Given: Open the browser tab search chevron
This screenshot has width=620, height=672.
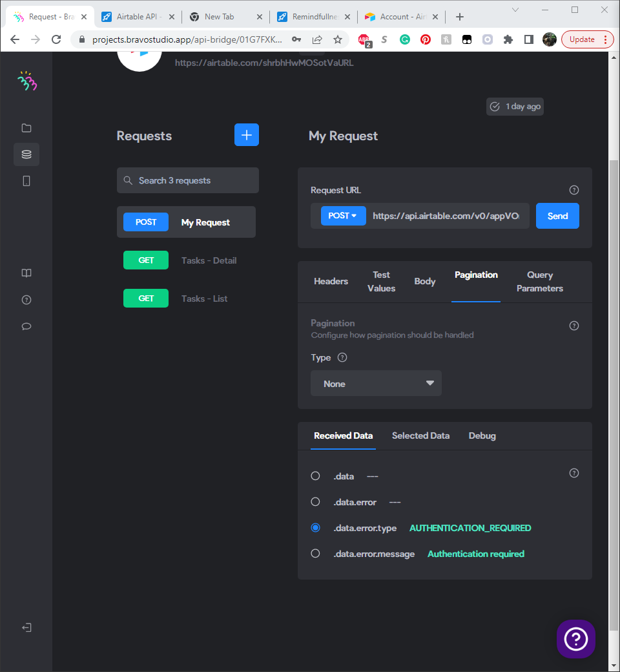Looking at the screenshot, I should [x=515, y=10].
